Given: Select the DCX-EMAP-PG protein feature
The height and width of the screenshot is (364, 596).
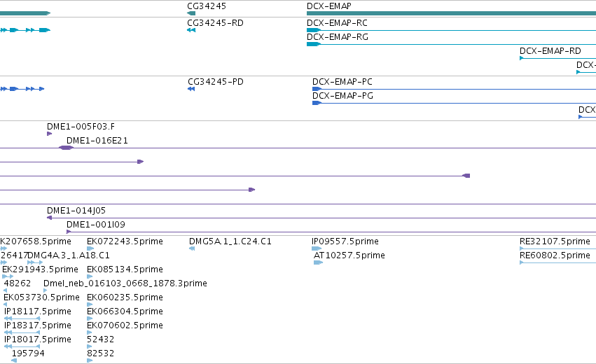Looking at the screenshot, I should [x=454, y=103].
